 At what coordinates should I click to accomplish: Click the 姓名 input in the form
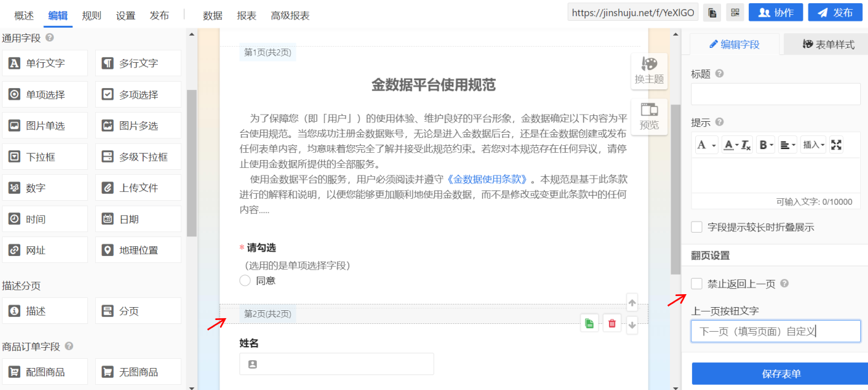[337, 364]
